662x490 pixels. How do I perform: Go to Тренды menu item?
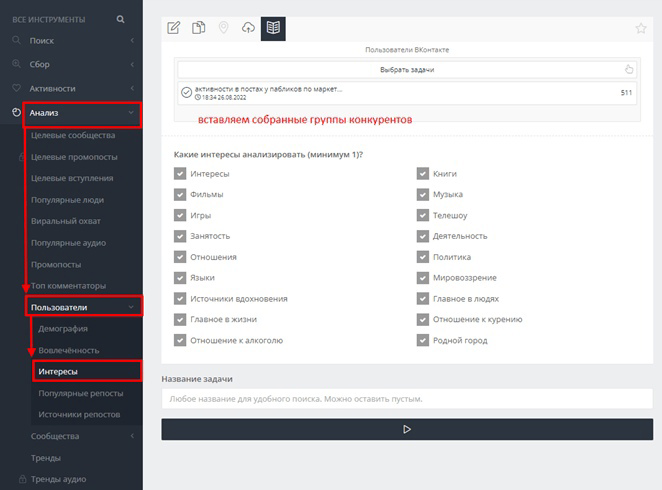(x=46, y=458)
